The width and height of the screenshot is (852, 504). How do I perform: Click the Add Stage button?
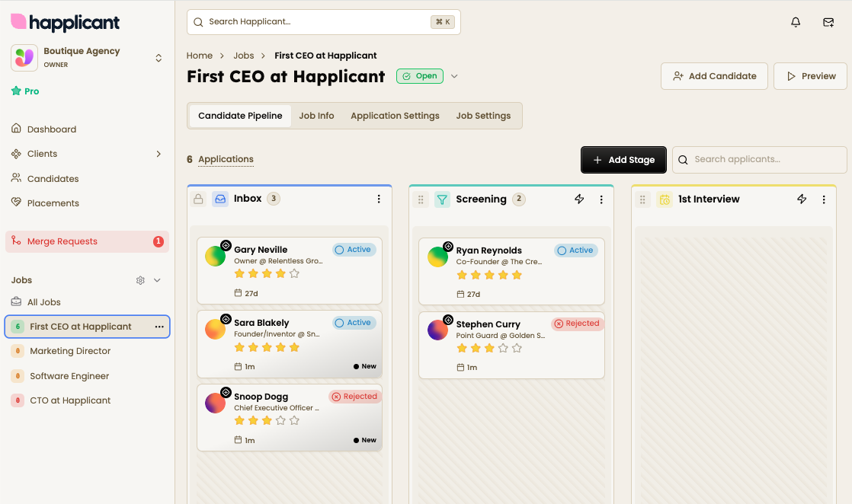(623, 160)
